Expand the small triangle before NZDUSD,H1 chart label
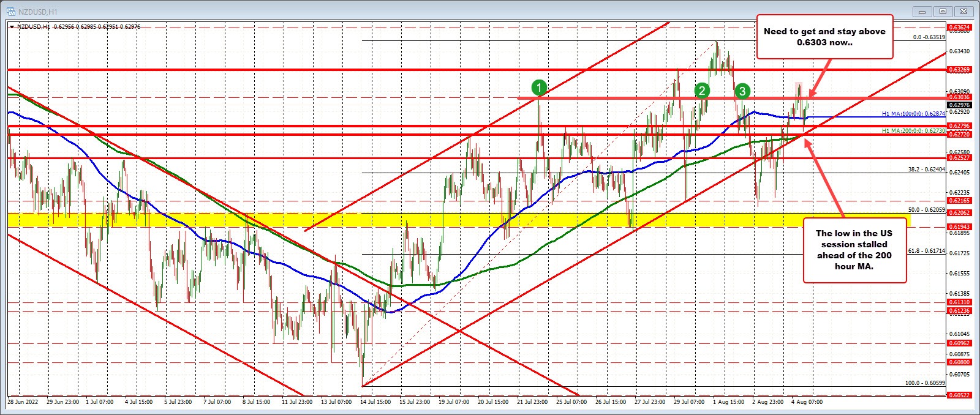Screen dimensions: 980x415 [12, 27]
